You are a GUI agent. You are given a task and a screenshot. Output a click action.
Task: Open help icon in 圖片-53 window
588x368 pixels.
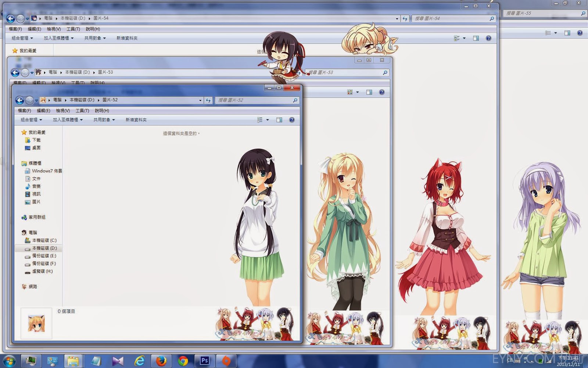tap(382, 92)
